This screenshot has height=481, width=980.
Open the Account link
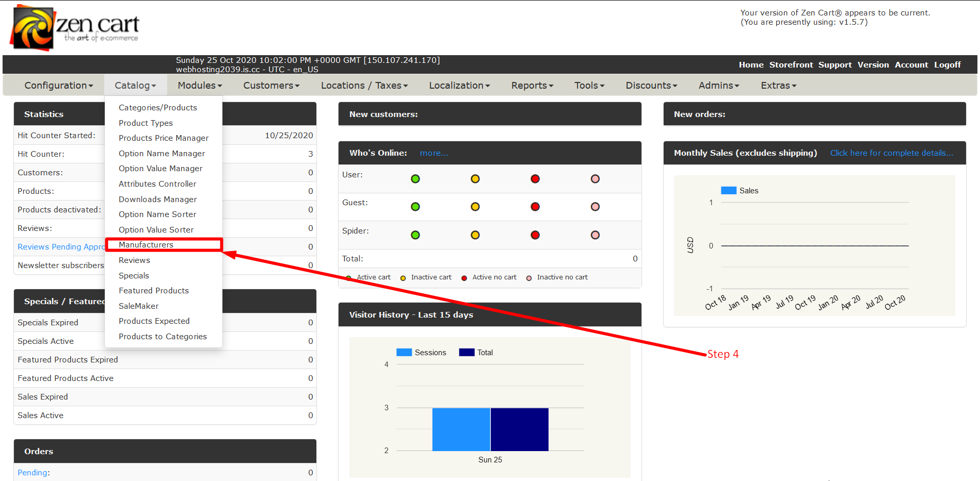(911, 65)
